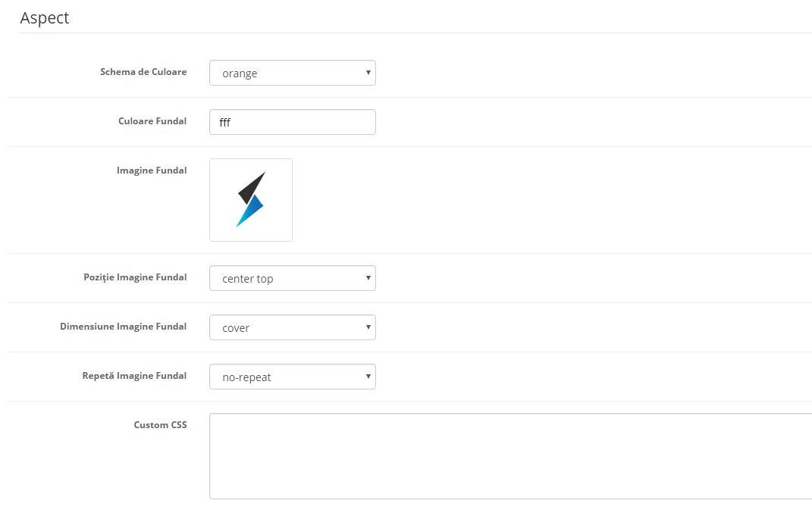The image size is (812, 513).
Task: Open the Dimensiune Imagine Fundal dropdown
Action: [x=292, y=328]
